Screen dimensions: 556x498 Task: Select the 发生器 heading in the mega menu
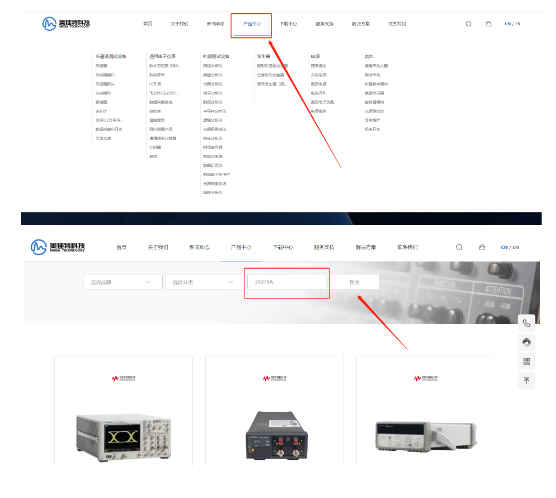263,56
